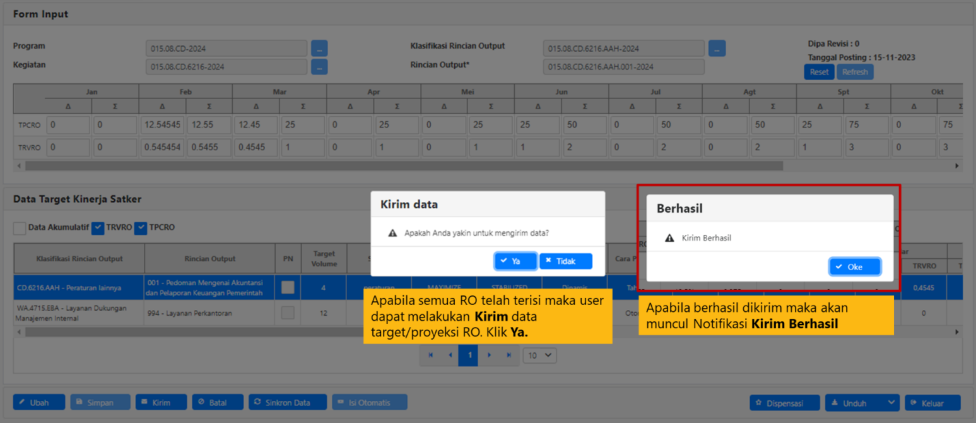Go to page 1 in pagination
The width and height of the screenshot is (976, 423).
(468, 355)
